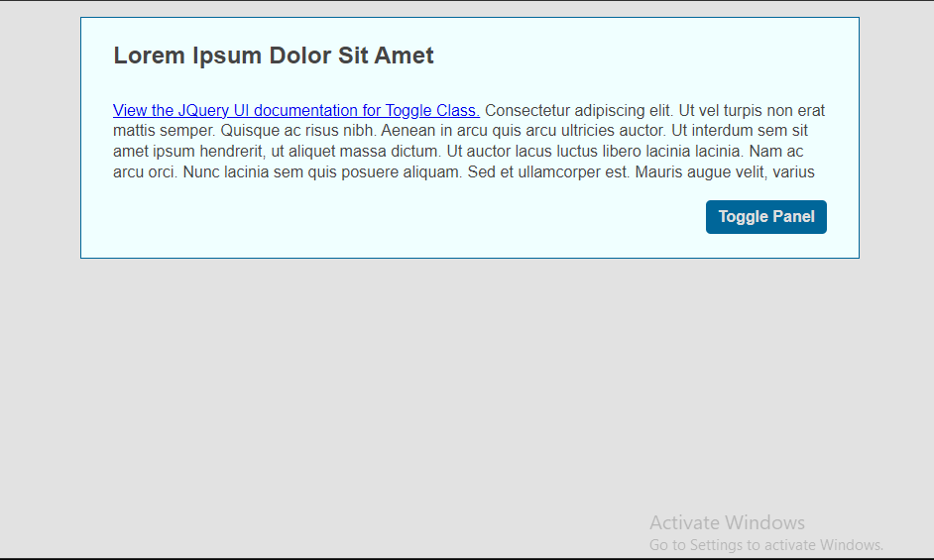Click the word JQuery inside the link
The width and height of the screenshot is (934, 560).
(x=203, y=111)
